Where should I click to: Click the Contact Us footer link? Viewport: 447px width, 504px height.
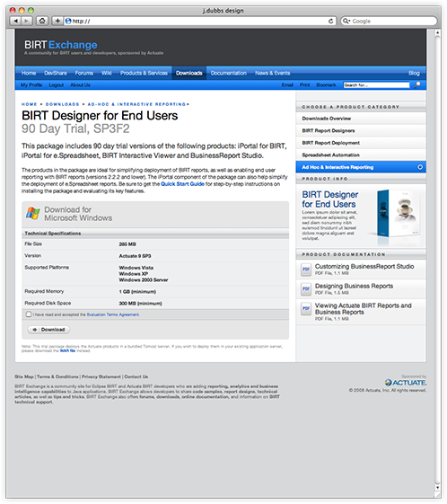pos(136,376)
